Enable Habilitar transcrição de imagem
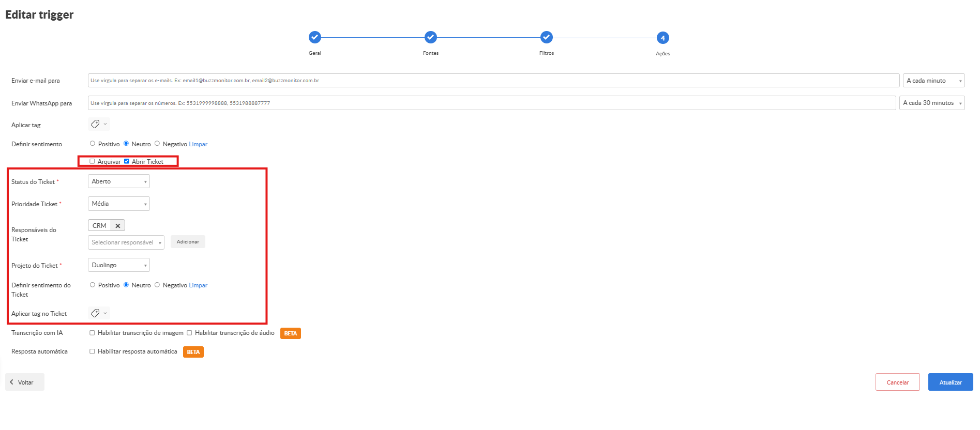 click(92, 333)
